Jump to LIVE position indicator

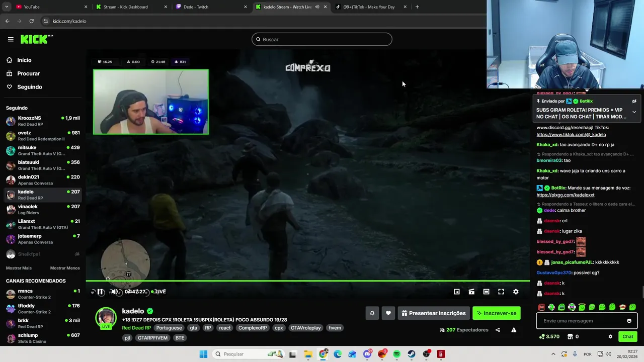159,292
